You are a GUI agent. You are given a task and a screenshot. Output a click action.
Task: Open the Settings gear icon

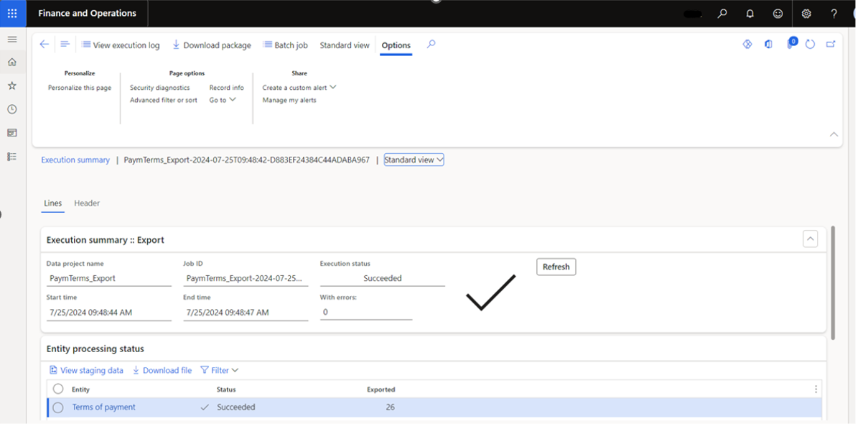[x=806, y=14]
